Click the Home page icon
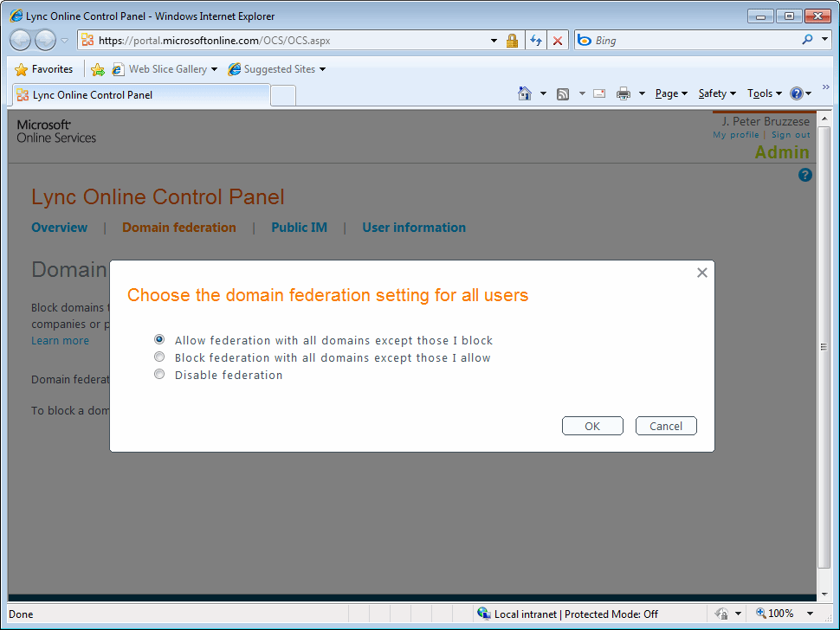 coord(525,93)
